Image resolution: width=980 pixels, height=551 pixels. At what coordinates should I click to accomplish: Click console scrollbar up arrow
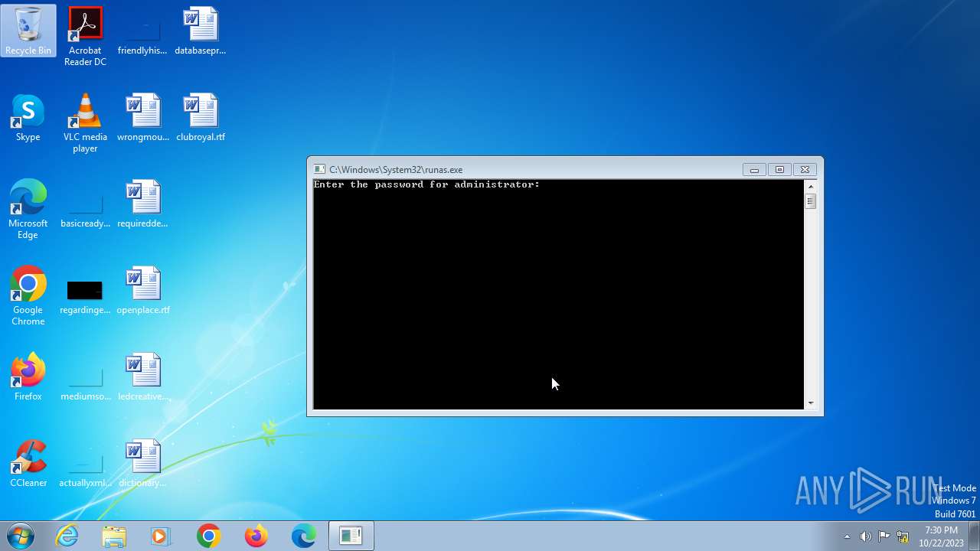coord(811,186)
